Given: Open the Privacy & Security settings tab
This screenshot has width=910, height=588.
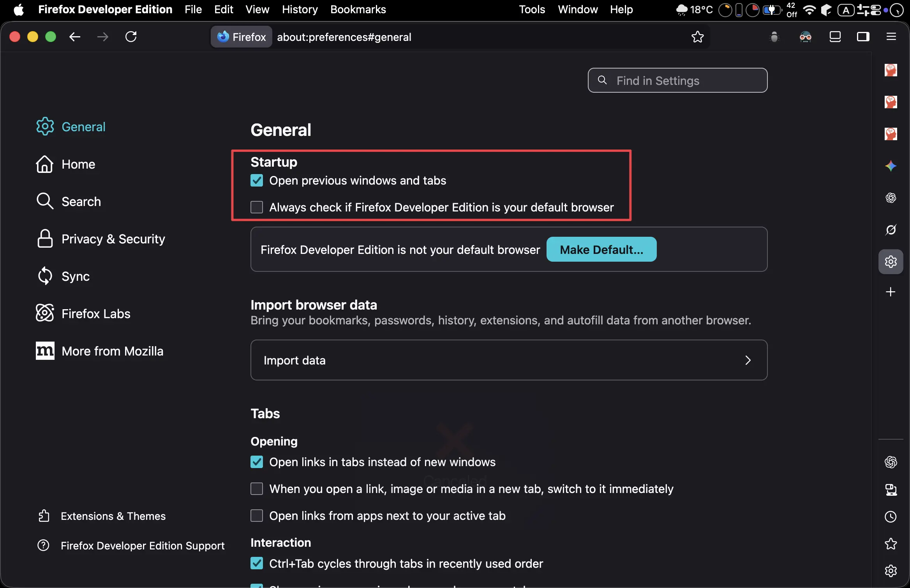Looking at the screenshot, I should [x=113, y=239].
